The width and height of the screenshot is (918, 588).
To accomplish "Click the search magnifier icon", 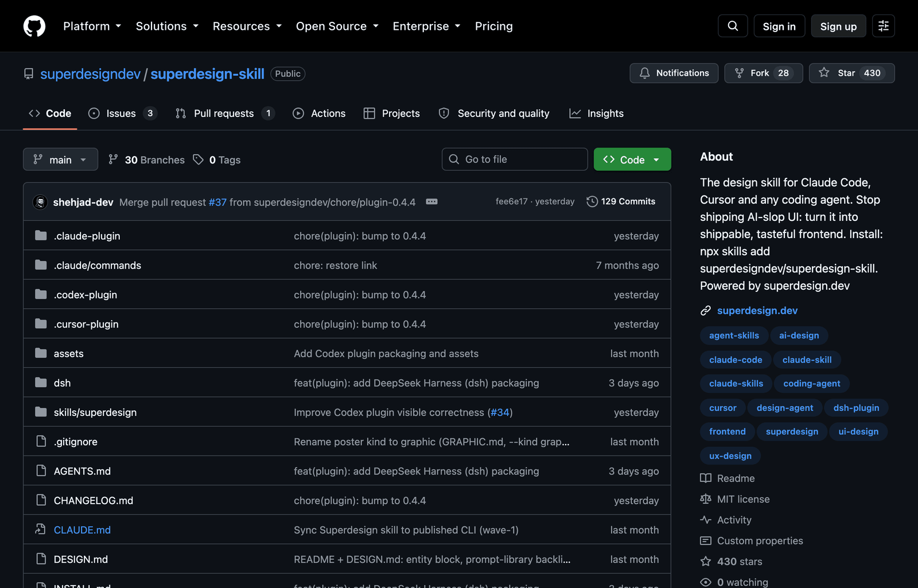I will point(733,26).
